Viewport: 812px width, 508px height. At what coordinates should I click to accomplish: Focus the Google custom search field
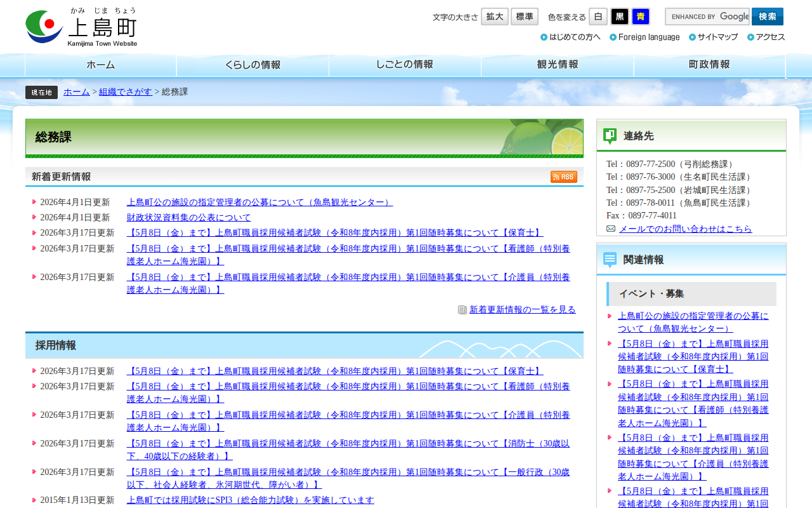coord(707,17)
